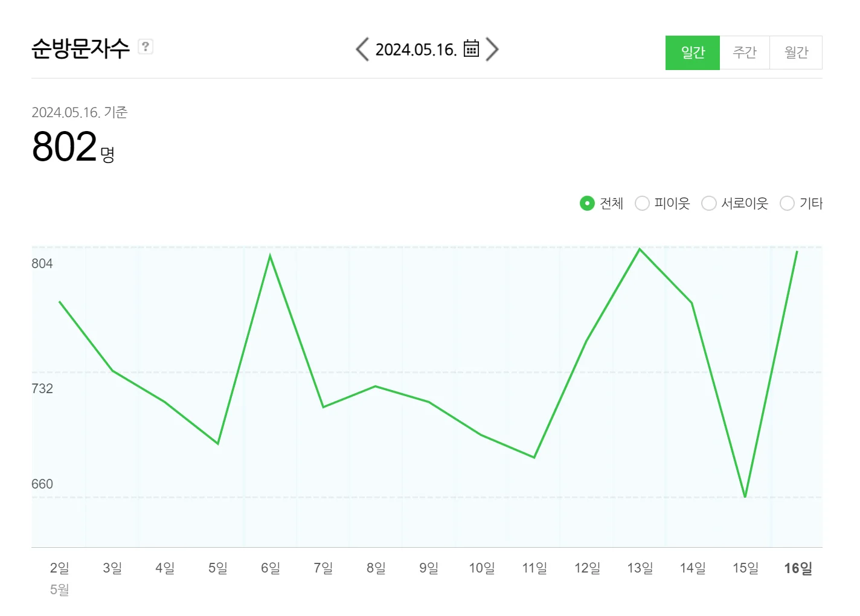860x616 pixels.
Task: Select the 일간 tab
Action: pyautogui.click(x=693, y=53)
